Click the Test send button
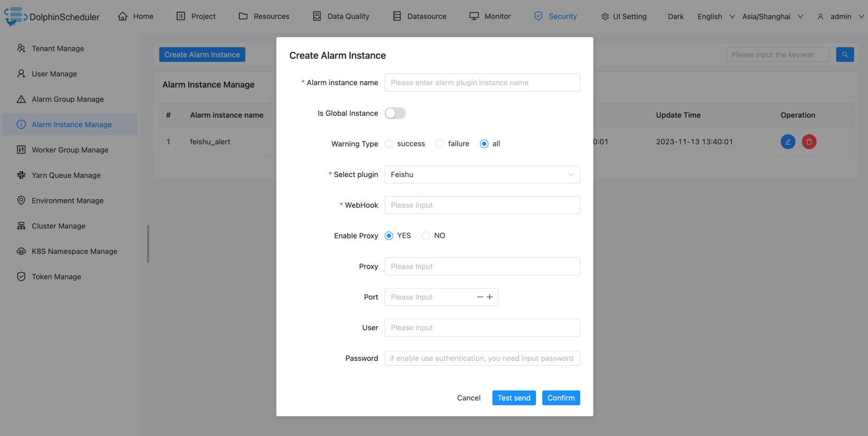 (x=513, y=398)
